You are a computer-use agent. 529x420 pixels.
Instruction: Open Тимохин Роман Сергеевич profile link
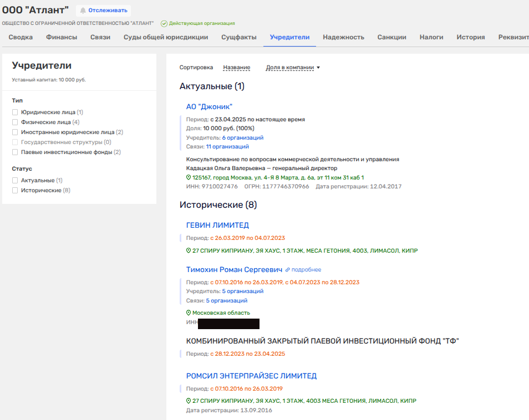[235, 269]
